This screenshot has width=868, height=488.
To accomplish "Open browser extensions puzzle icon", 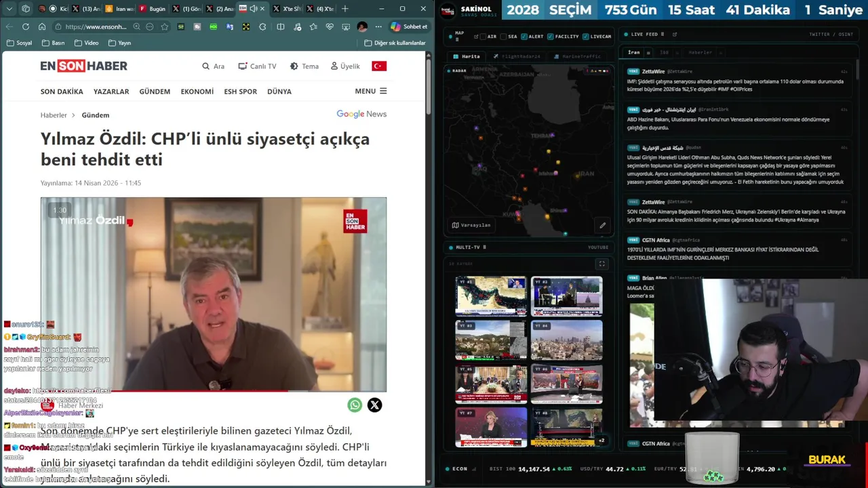I will click(262, 26).
